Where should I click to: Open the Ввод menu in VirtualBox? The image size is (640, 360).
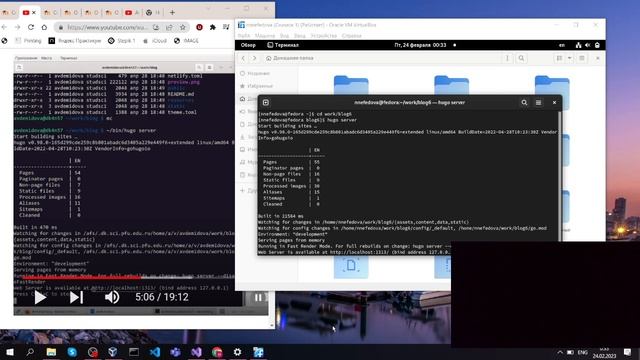tap(300, 36)
